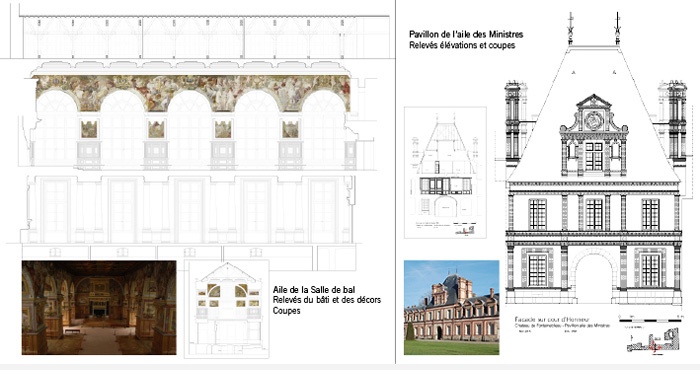This screenshot has width=700, height=370.
Task: Click the heading 'Aile de la Salle de bal'
Action: (314, 290)
